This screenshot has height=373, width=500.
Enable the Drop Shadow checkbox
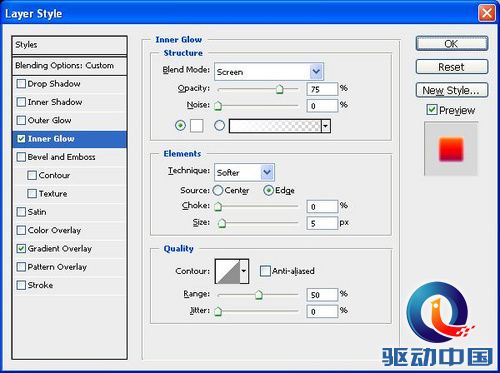pos(21,84)
